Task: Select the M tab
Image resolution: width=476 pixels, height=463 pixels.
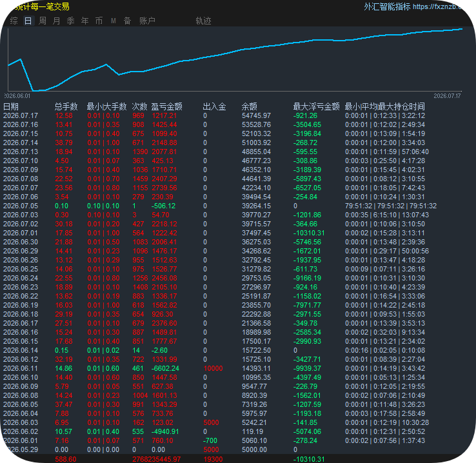Action: [x=114, y=21]
